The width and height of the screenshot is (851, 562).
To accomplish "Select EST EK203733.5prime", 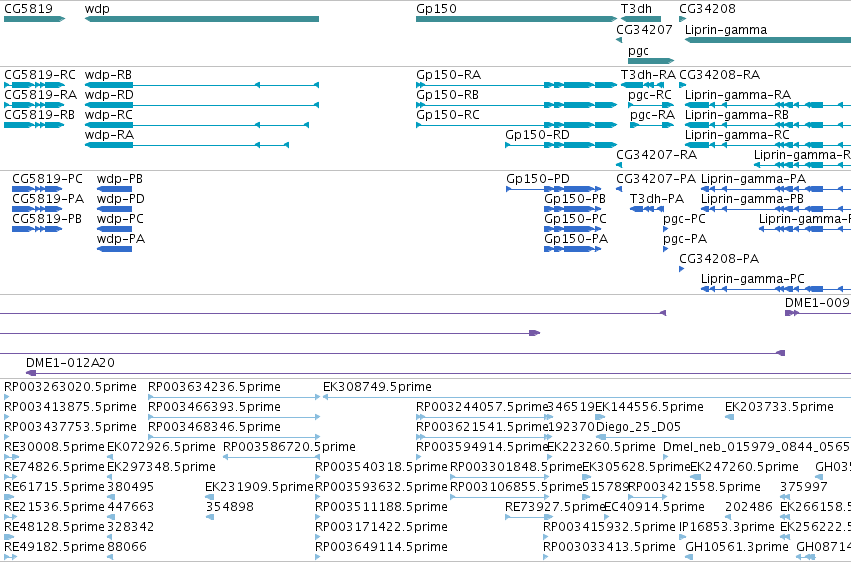I will [730, 417].
